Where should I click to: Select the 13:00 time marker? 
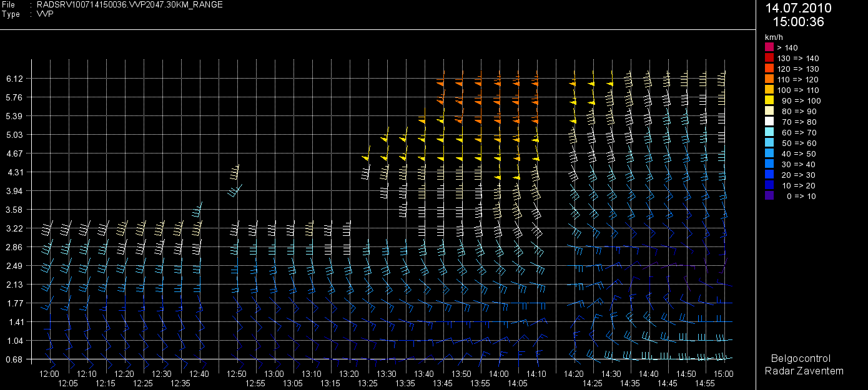pyautogui.click(x=274, y=374)
